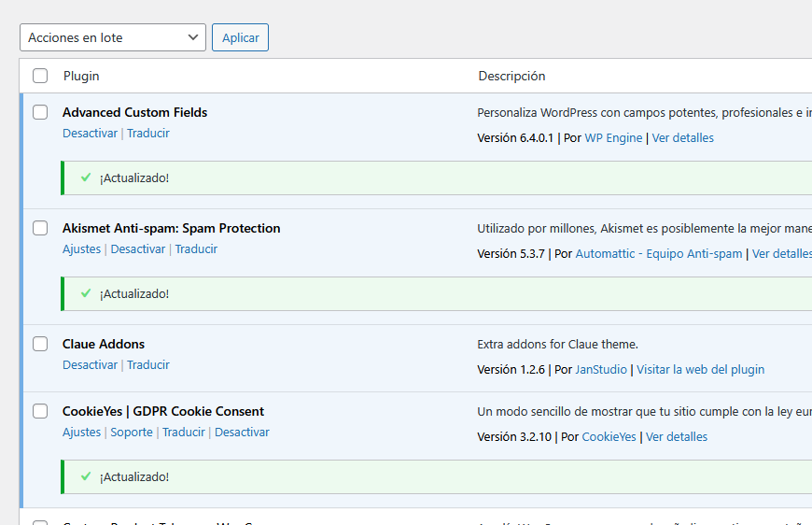The image size is (812, 525).
Task: Click the Extra addons for Claue theme description
Action: pyautogui.click(x=558, y=344)
